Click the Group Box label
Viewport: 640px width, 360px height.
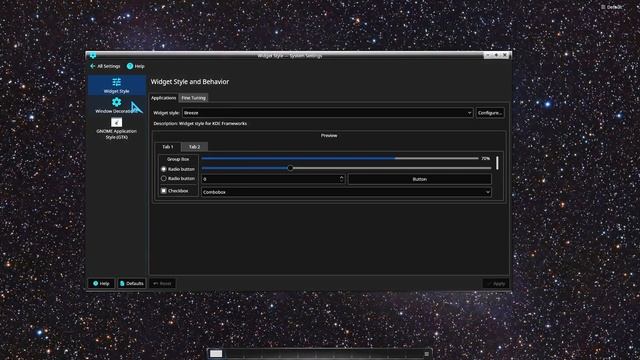(178, 159)
